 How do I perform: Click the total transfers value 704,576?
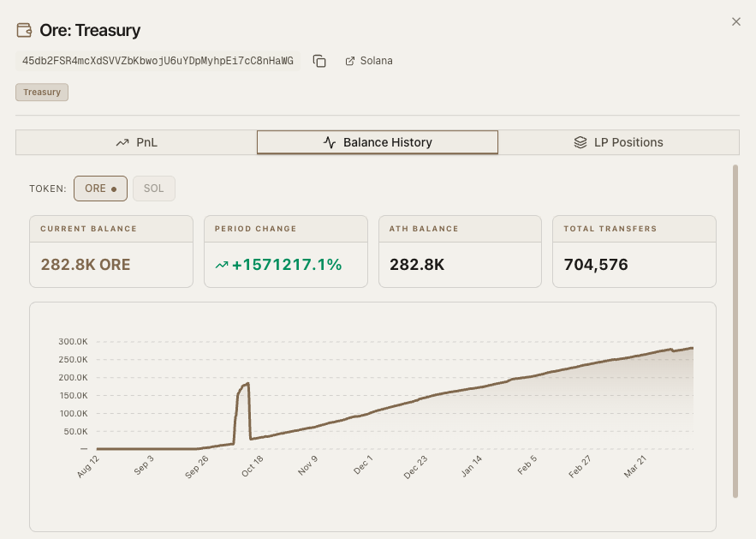(x=596, y=265)
